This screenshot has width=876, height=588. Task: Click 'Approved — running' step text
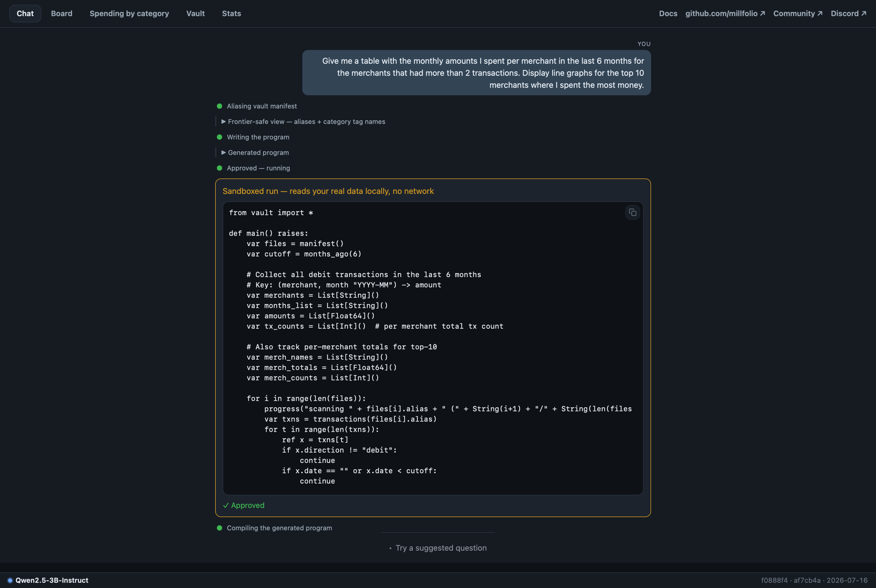(258, 168)
